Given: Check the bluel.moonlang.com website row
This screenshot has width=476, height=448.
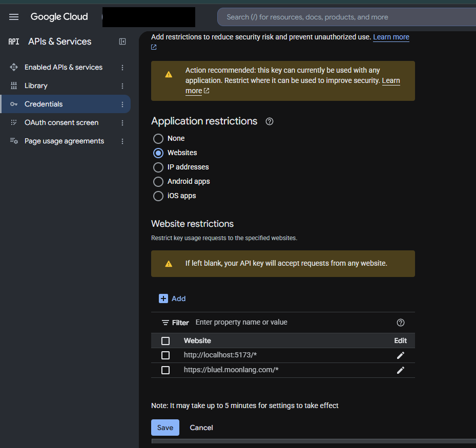Looking at the screenshot, I should [165, 370].
